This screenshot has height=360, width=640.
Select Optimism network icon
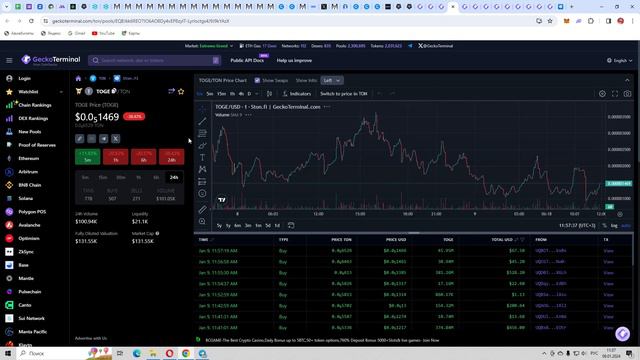coord(9,238)
